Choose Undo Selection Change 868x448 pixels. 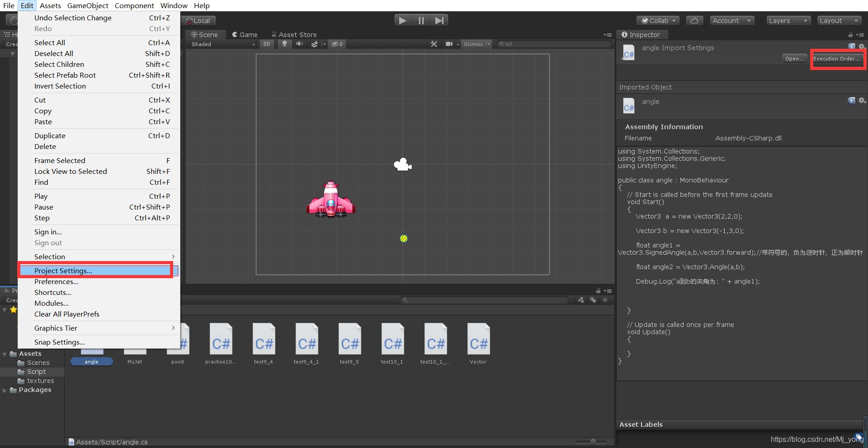point(99,18)
